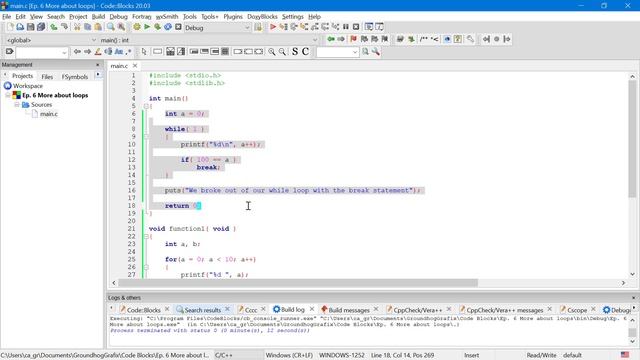The image size is (640, 360).
Task: Open the Debug menu
Action: click(x=118, y=17)
